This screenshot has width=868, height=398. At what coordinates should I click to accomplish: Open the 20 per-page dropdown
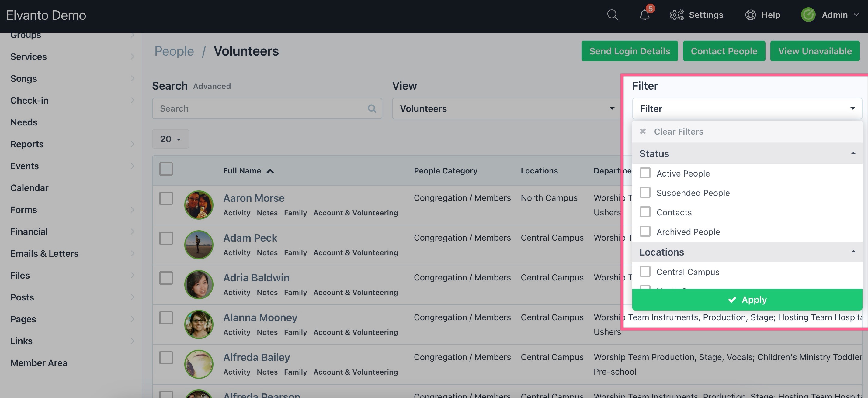(170, 139)
